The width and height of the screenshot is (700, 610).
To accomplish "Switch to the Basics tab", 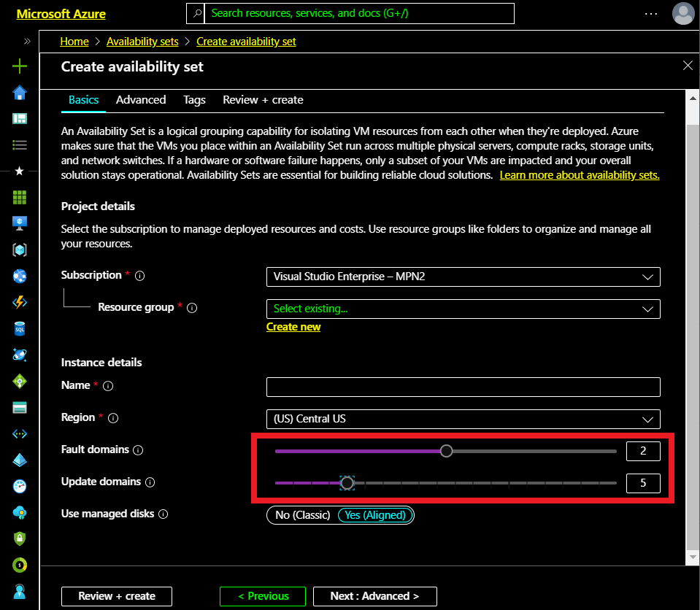I will [83, 100].
